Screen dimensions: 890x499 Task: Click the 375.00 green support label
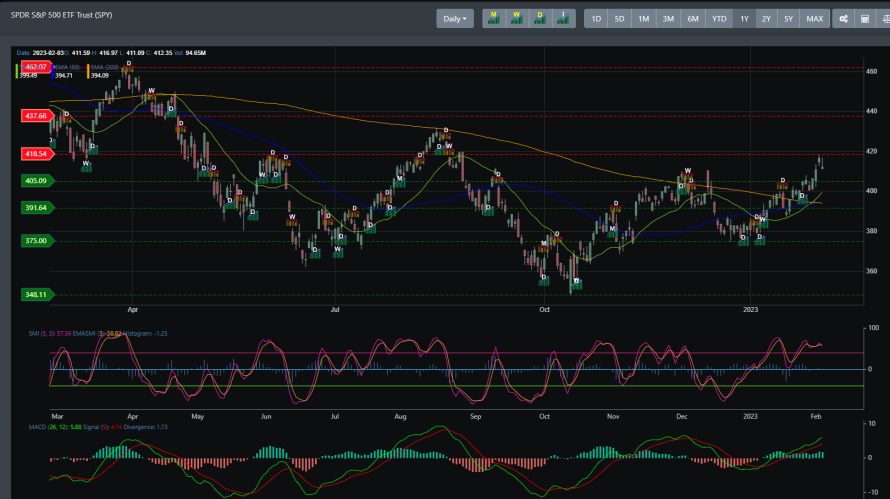click(x=37, y=241)
